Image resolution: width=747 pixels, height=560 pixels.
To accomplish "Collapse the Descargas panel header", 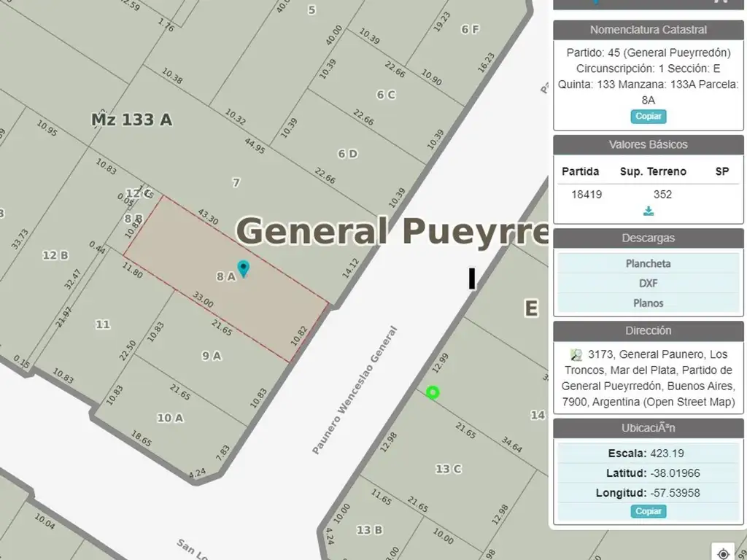I will pos(648,238).
